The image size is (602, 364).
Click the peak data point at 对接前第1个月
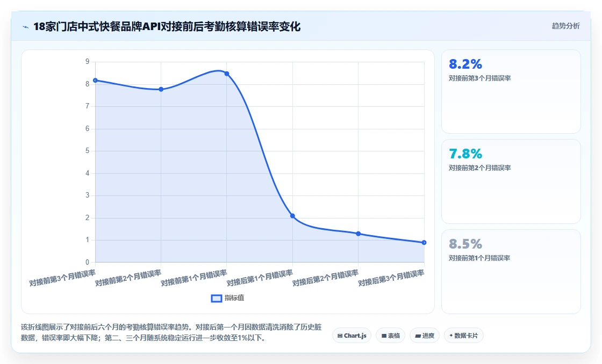pos(227,74)
